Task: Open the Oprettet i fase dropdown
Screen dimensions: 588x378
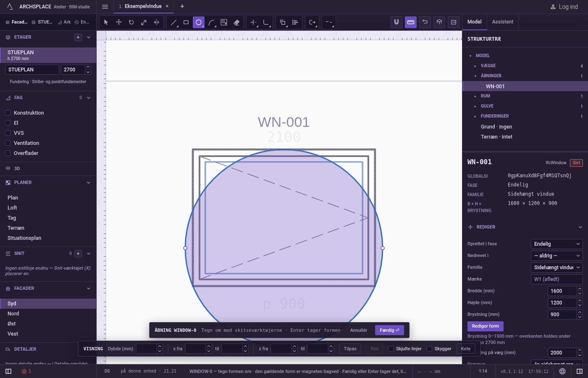Action: pos(557,244)
